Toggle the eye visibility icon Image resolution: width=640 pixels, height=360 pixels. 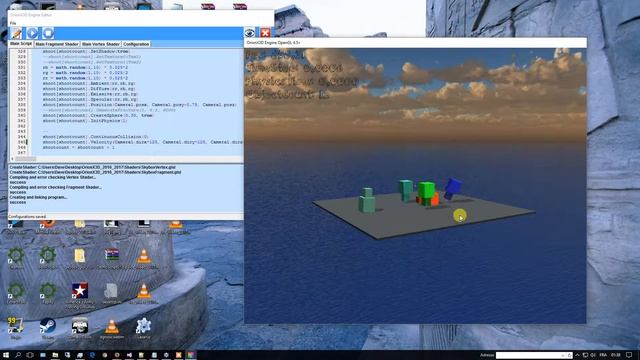point(249,33)
